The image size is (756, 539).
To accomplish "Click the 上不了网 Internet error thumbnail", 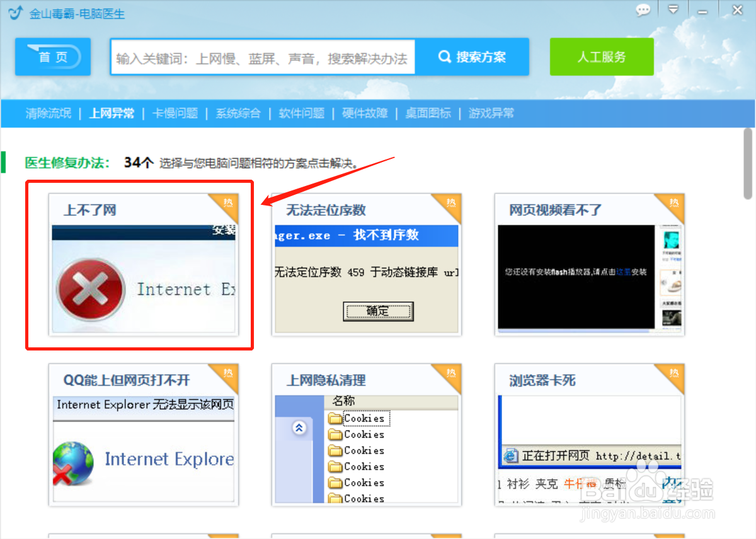I will tap(144, 278).
